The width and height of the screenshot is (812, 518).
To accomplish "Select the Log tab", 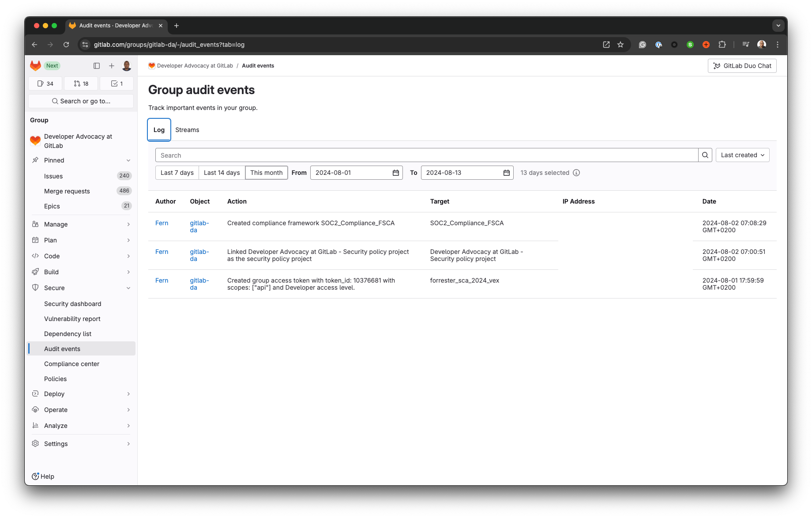I will (159, 129).
